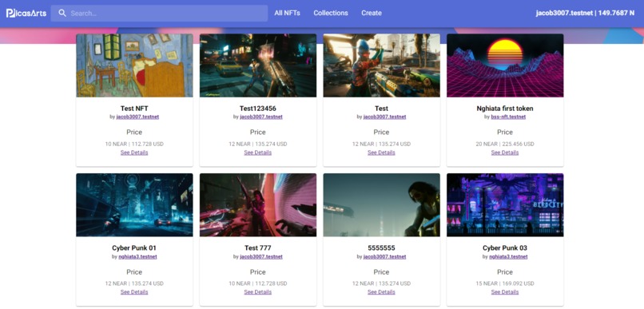Viewport: 644px width, 309px height.
Task: Click the nghiata3.testnet link under Cyber Punk 01
Action: tap(137, 257)
